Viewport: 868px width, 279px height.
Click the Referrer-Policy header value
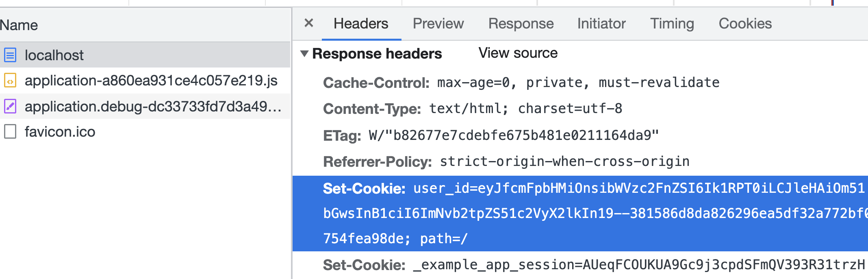[564, 162]
